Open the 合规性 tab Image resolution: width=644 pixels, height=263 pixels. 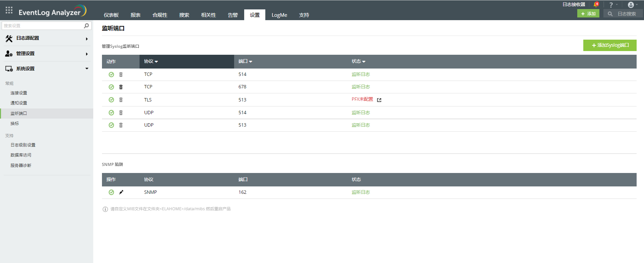(160, 15)
